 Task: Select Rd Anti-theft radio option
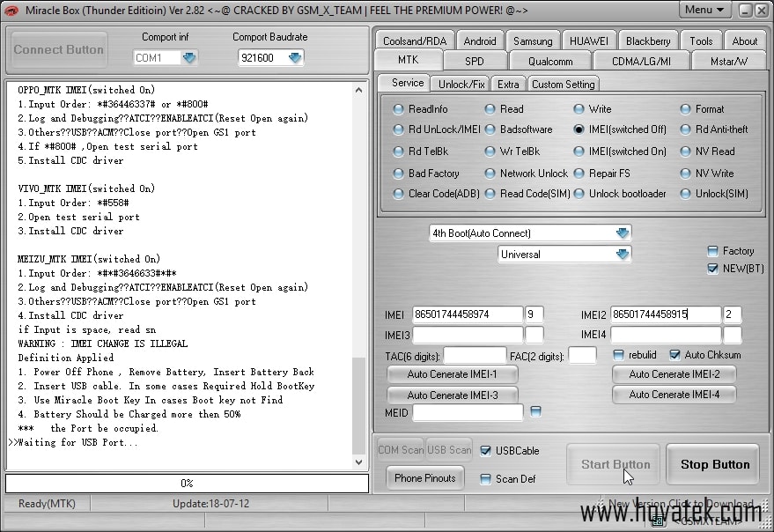pos(685,129)
